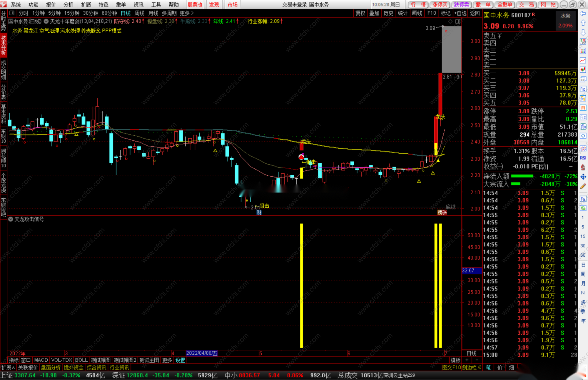This screenshot has width=588, height=380.
Task: Expand 更多 period options chevron
Action: tap(193, 13)
